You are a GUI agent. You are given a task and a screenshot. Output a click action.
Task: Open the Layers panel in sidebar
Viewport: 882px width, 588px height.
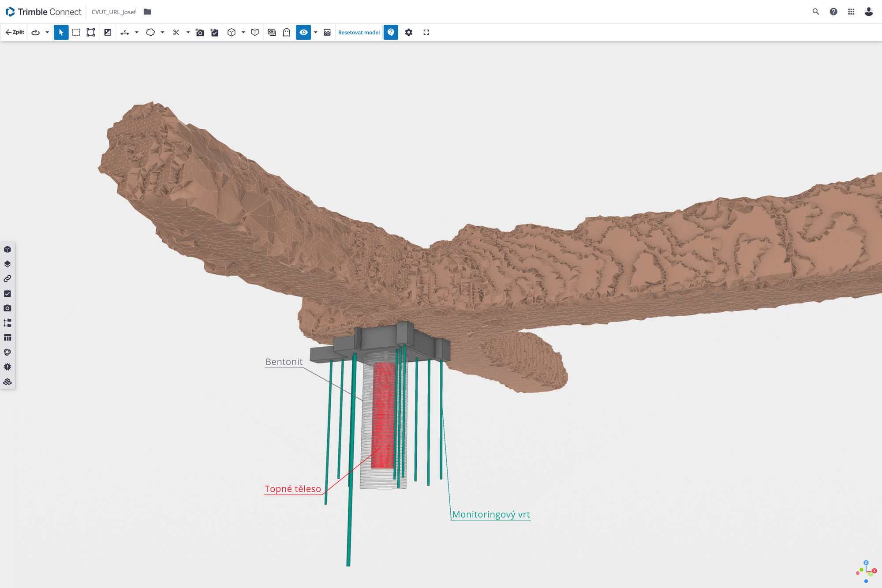pyautogui.click(x=7, y=264)
